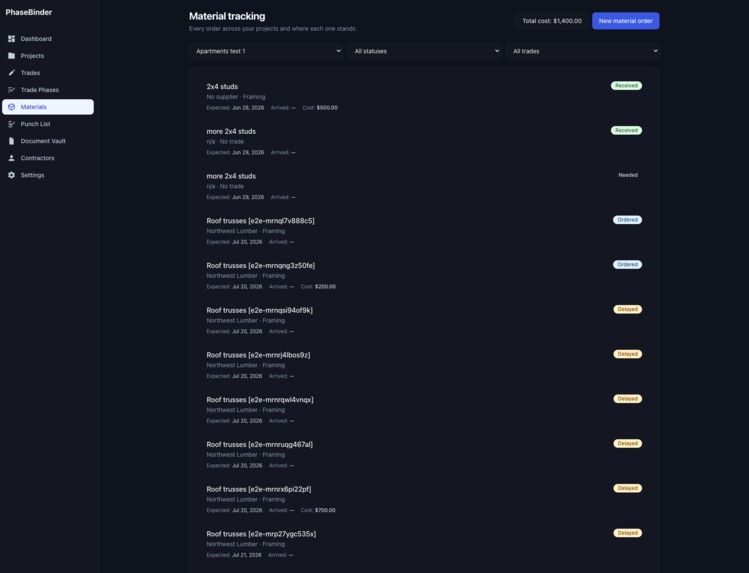Open the Punch List page
Screen dimensions: 749x573
pos(48,124)
